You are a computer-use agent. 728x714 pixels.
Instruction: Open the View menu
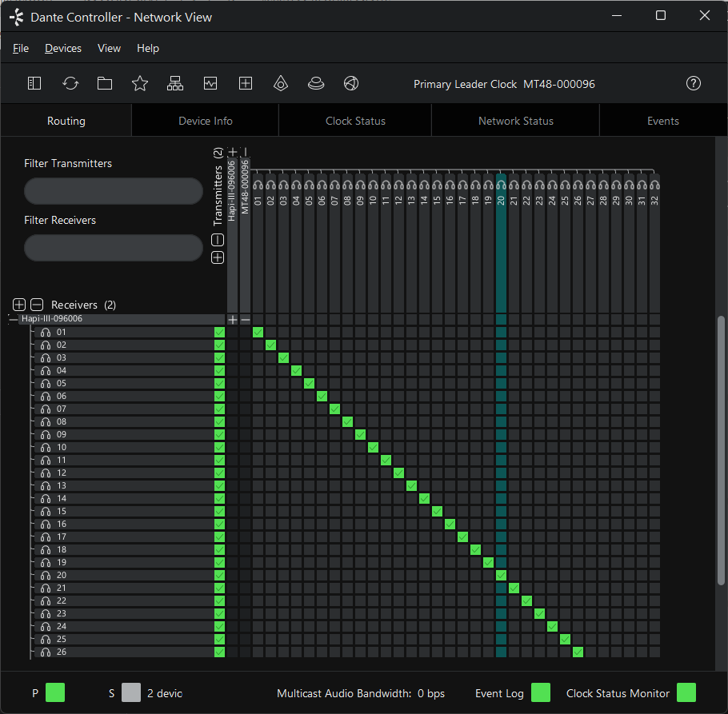pyautogui.click(x=109, y=48)
